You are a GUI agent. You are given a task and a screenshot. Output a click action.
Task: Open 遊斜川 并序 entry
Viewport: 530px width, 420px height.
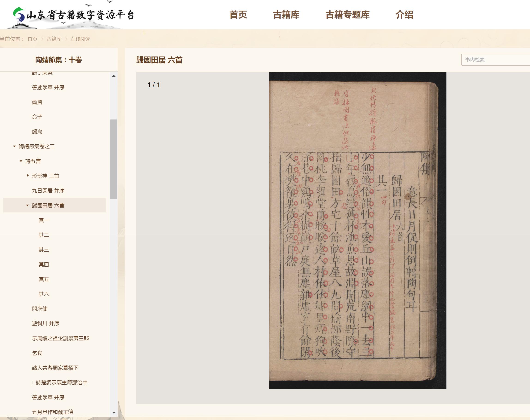pyautogui.click(x=45, y=323)
